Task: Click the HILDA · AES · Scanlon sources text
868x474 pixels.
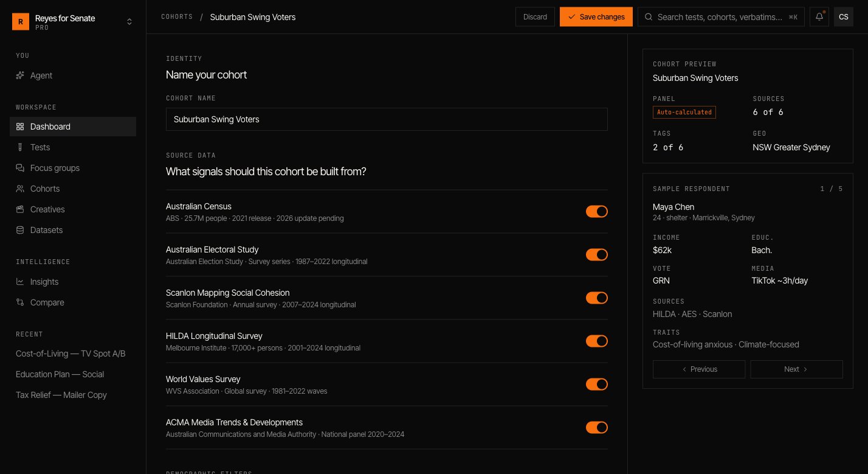Action: tap(692, 314)
